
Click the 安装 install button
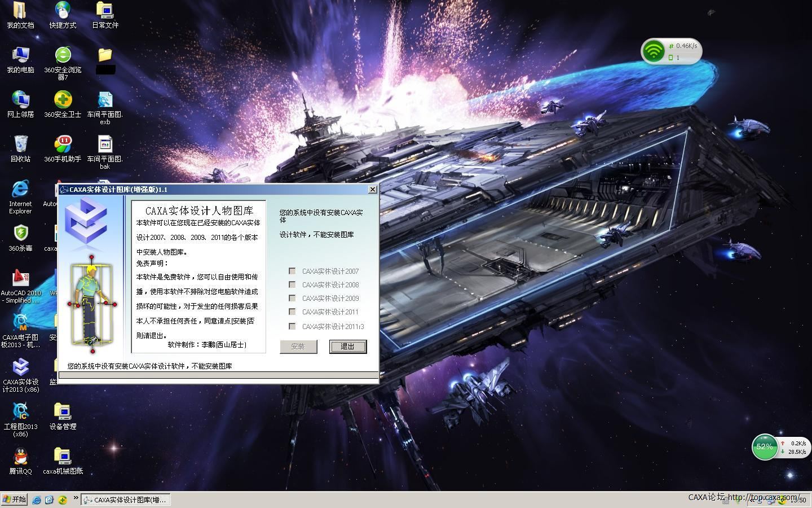[x=298, y=347]
